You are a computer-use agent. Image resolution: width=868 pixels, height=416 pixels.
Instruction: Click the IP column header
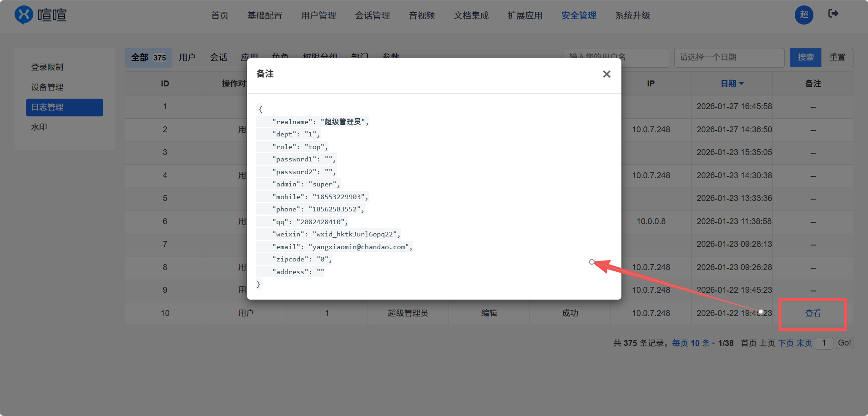coord(651,84)
